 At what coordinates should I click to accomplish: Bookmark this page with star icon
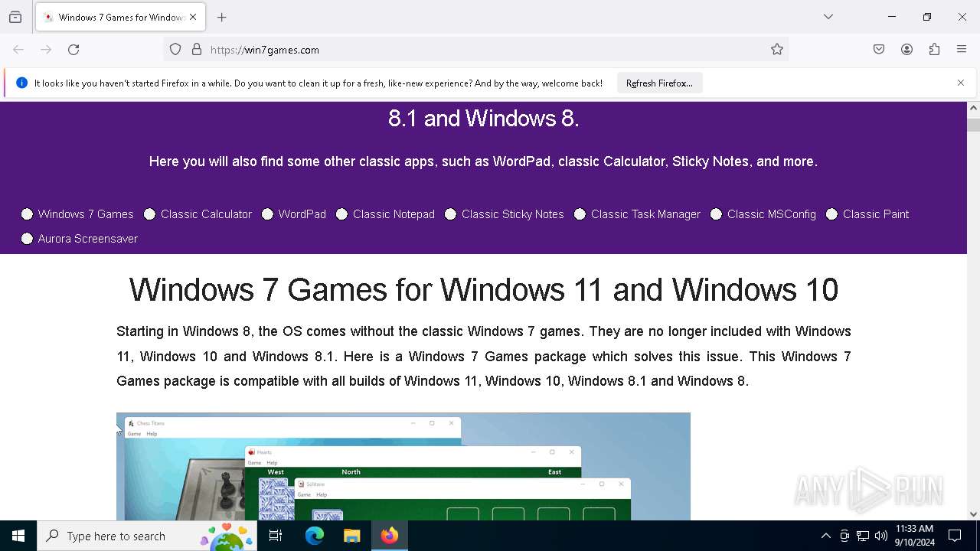click(777, 50)
